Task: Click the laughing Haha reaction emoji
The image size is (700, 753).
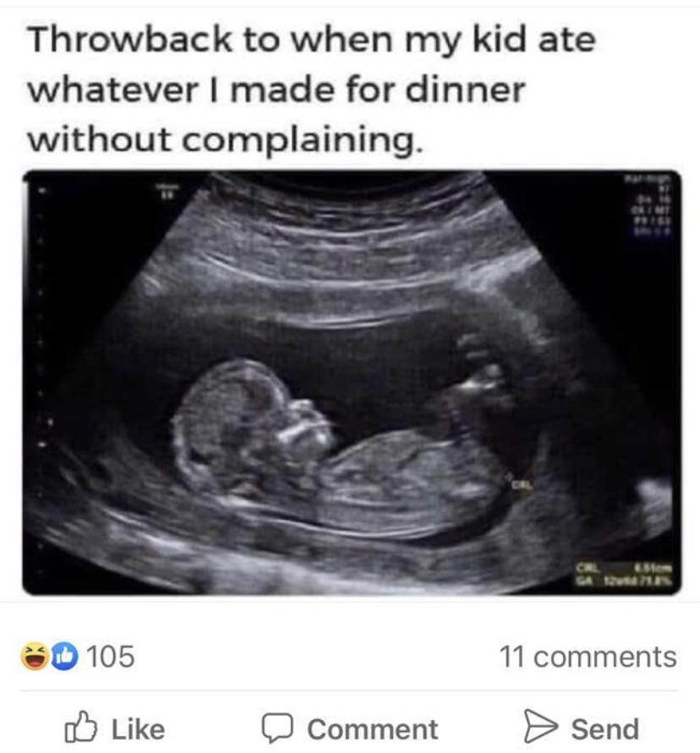Action: click(x=34, y=657)
